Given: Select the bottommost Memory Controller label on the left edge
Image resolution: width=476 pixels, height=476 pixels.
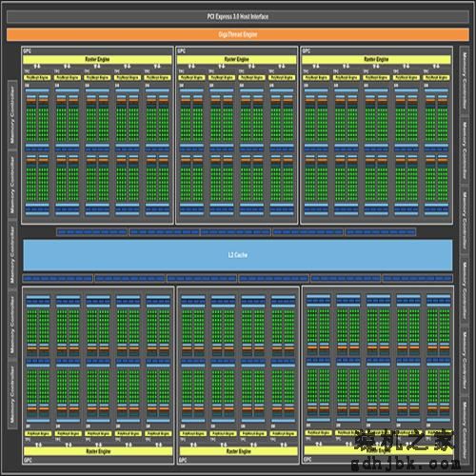Looking at the screenshot, I should [x=12, y=394].
